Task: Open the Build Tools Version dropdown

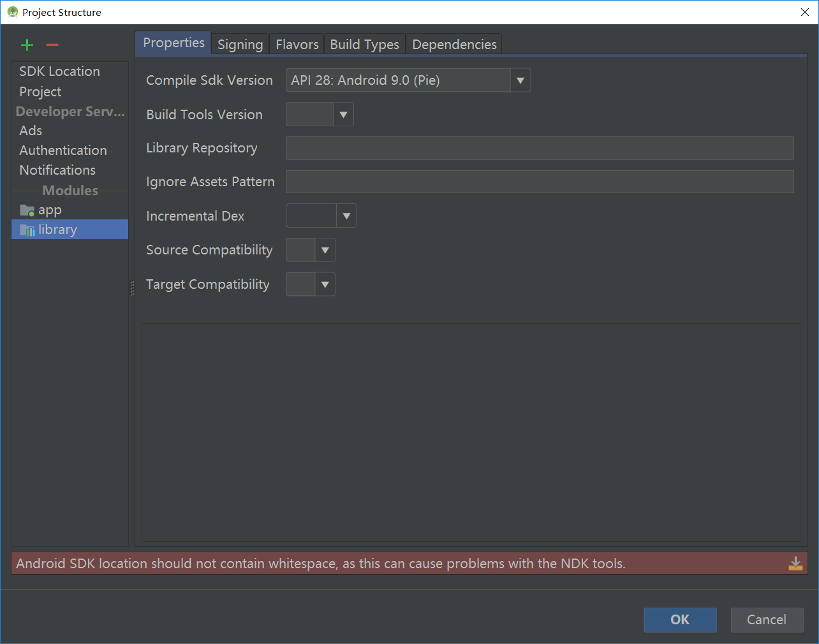Action: [x=343, y=114]
